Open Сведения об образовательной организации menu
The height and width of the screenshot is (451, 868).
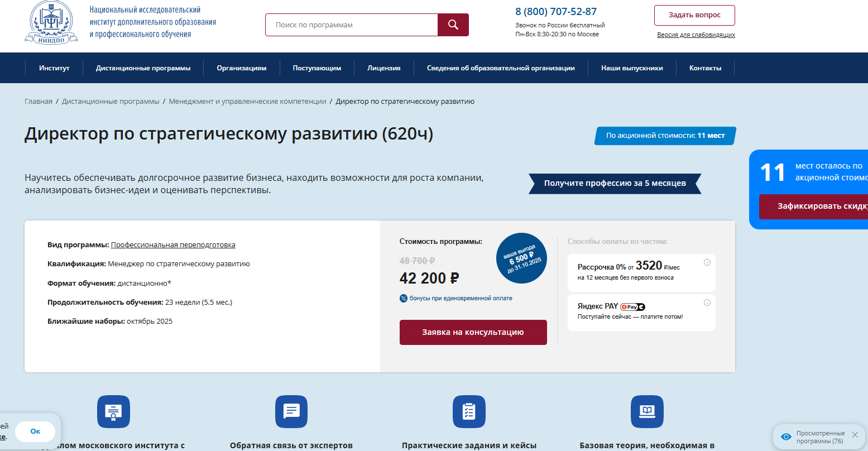(500, 68)
